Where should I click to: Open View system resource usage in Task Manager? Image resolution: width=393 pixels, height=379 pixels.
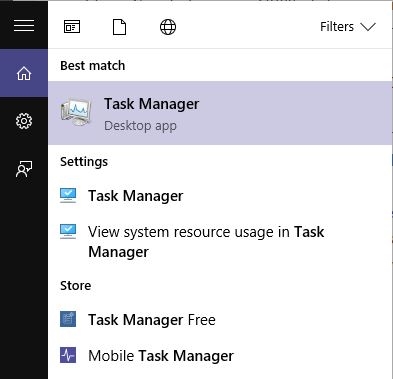220,242
